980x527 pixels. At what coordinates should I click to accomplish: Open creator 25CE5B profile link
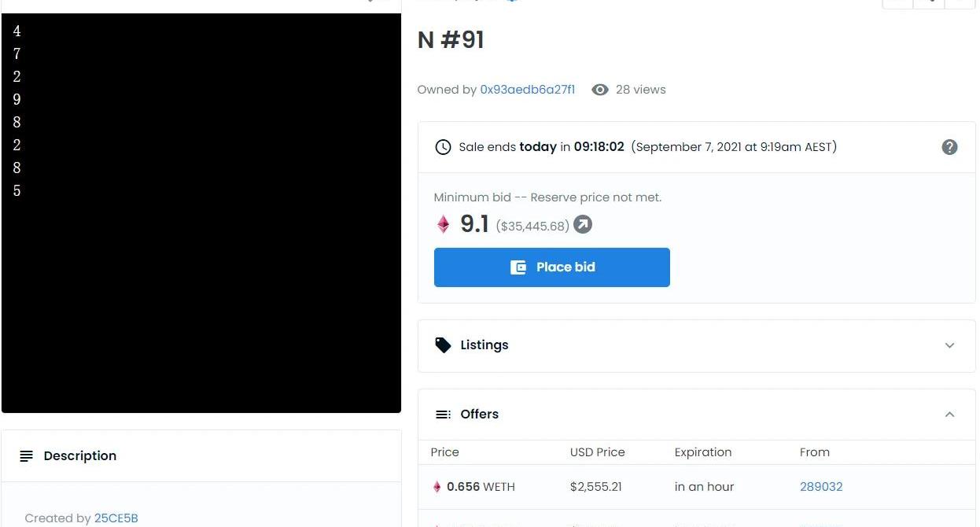click(x=116, y=518)
